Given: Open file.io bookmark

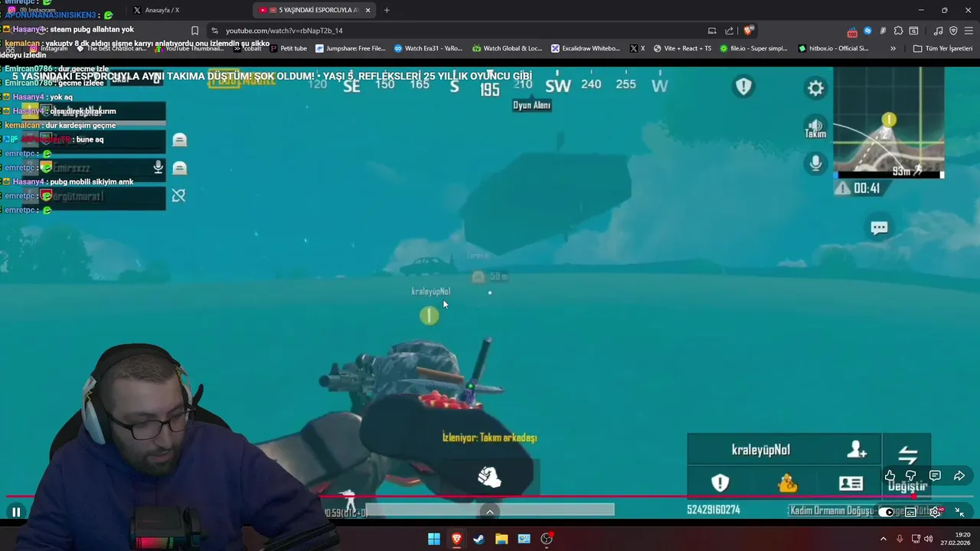Looking at the screenshot, I should (753, 48).
